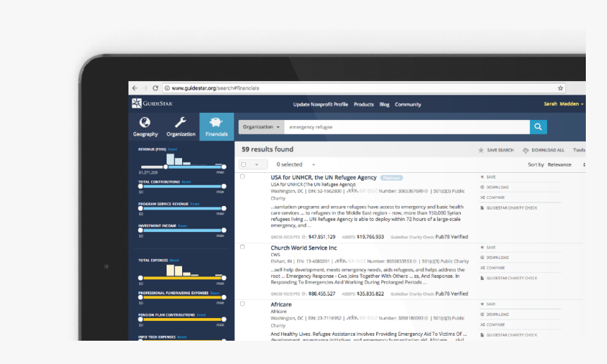Open GuideStar Charity Check for Africare

509,335
